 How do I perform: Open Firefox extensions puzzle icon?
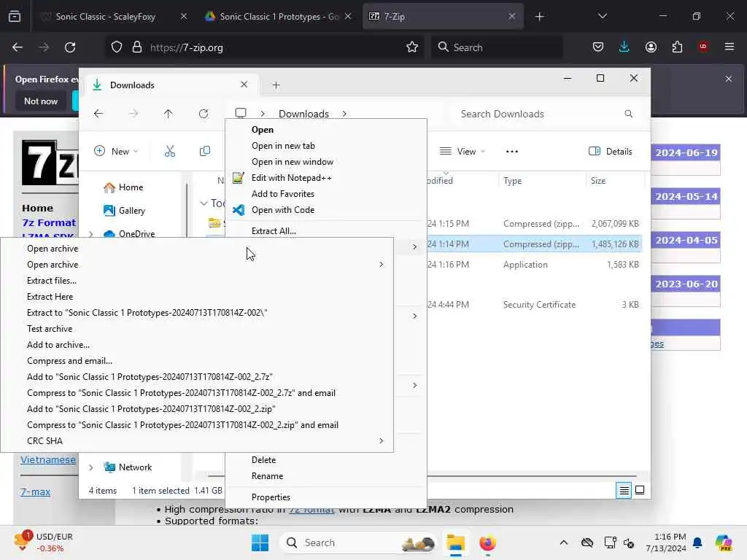(677, 47)
